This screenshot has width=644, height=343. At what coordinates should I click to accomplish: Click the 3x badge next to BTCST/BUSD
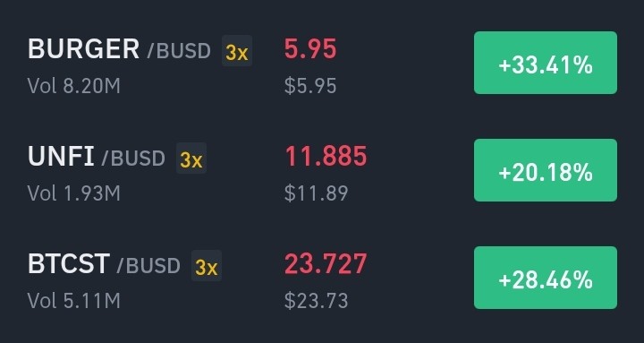click(207, 265)
